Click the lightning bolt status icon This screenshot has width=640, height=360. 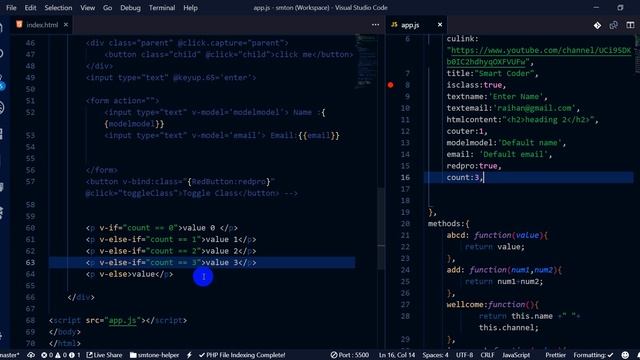coord(189,355)
